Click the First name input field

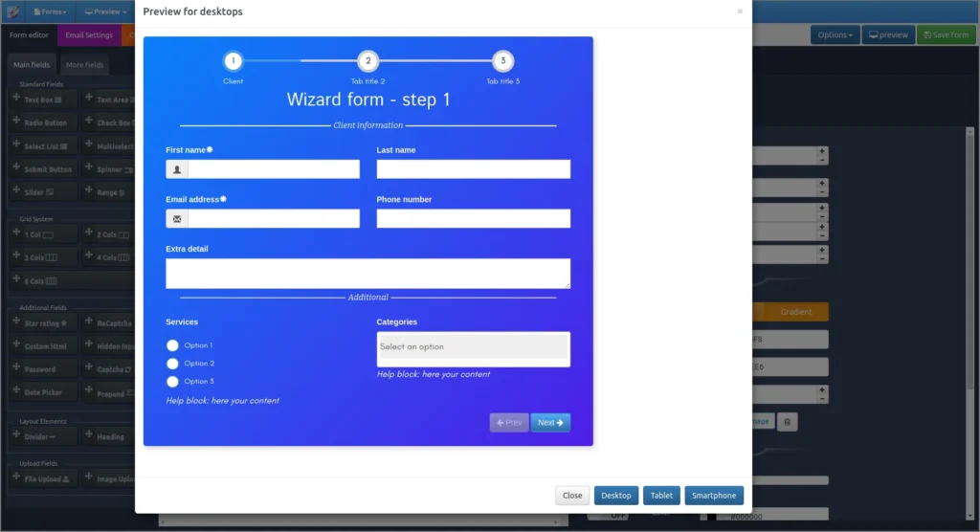point(274,168)
